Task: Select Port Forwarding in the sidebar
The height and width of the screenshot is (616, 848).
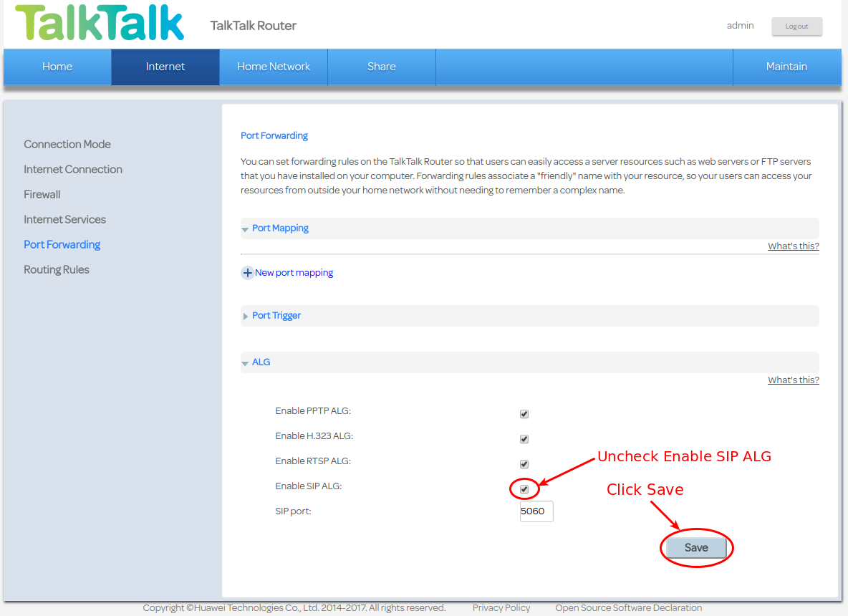Action: tap(62, 244)
